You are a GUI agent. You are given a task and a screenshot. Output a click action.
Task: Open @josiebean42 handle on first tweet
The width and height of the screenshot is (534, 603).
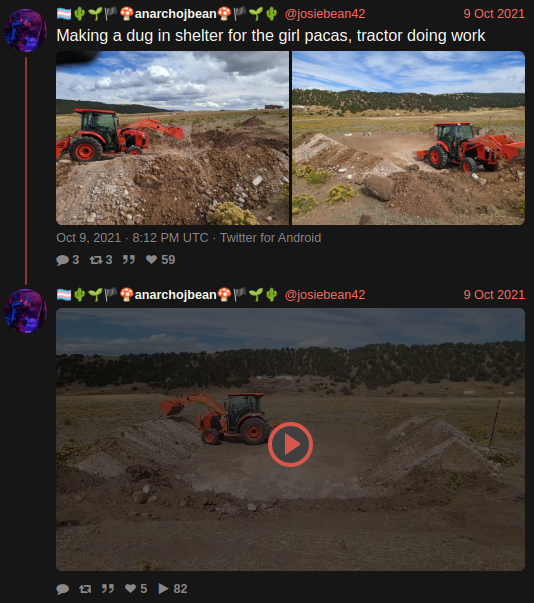[x=325, y=14]
